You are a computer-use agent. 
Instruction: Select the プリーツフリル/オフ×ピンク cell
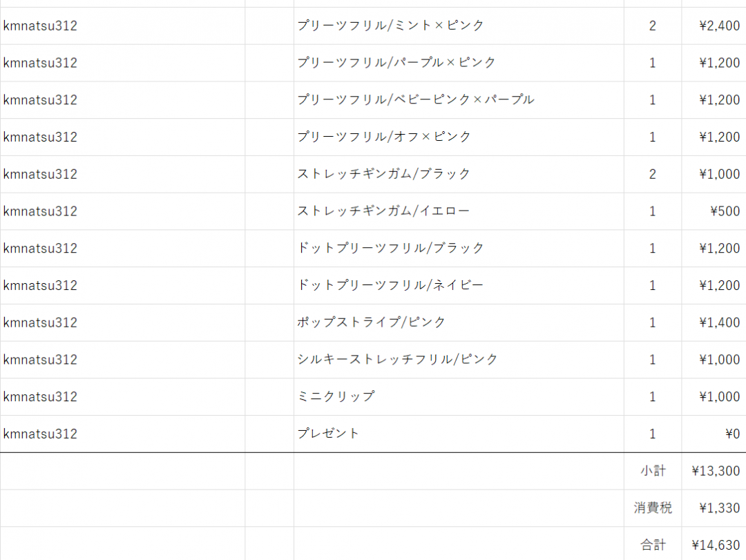384,137
